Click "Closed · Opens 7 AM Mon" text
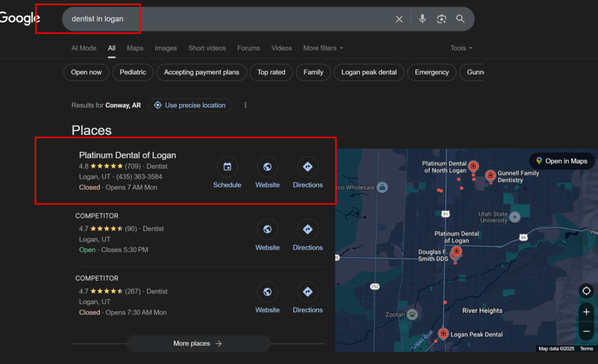Screen dimensions: 598x364 [x=118, y=187]
